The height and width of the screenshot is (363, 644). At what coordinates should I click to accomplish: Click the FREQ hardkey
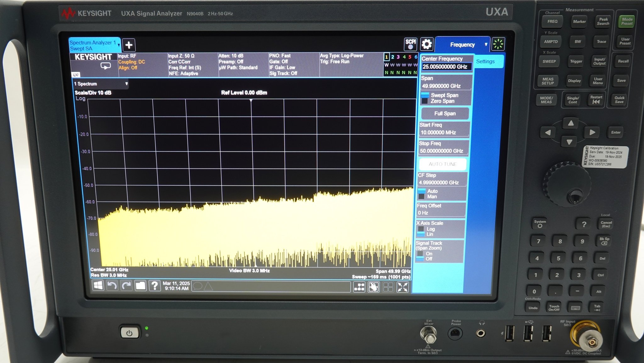[x=552, y=21]
